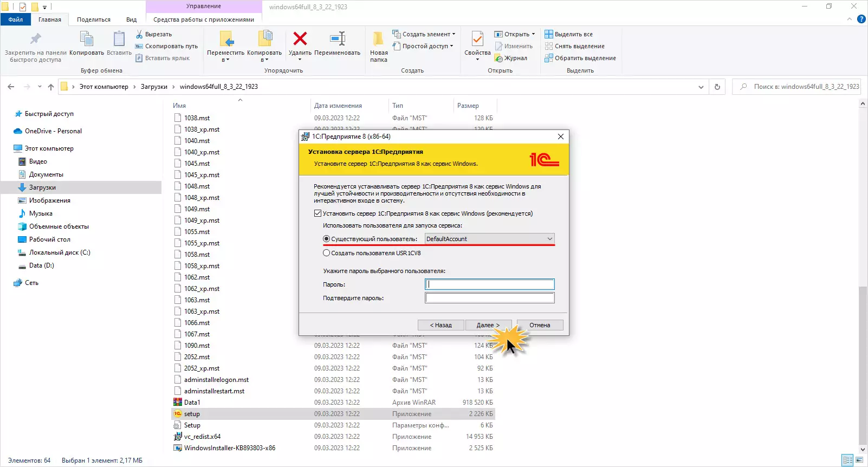Switch to the Поделиться ribbon tab
The width and height of the screenshot is (868, 467).
point(94,20)
